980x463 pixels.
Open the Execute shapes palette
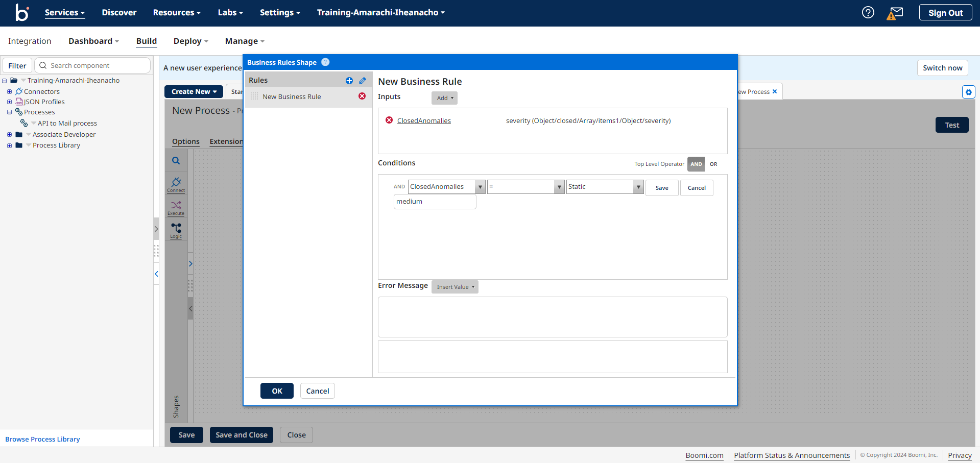176,208
